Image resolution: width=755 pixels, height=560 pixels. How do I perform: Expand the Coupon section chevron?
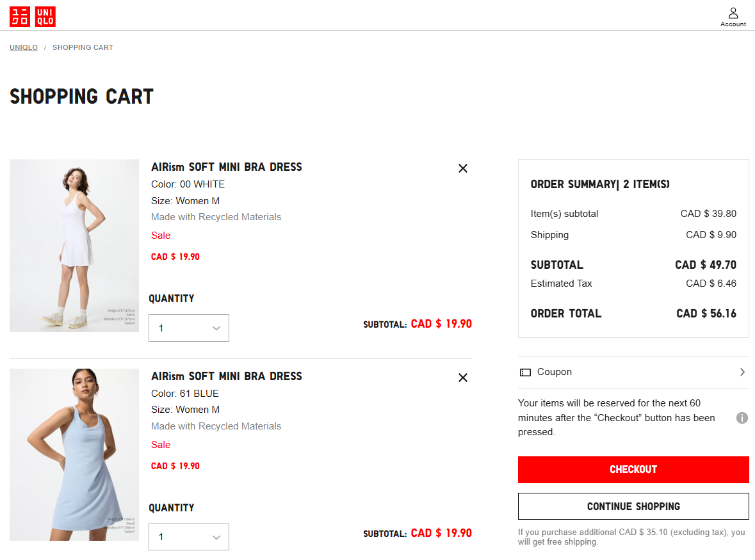coord(742,372)
